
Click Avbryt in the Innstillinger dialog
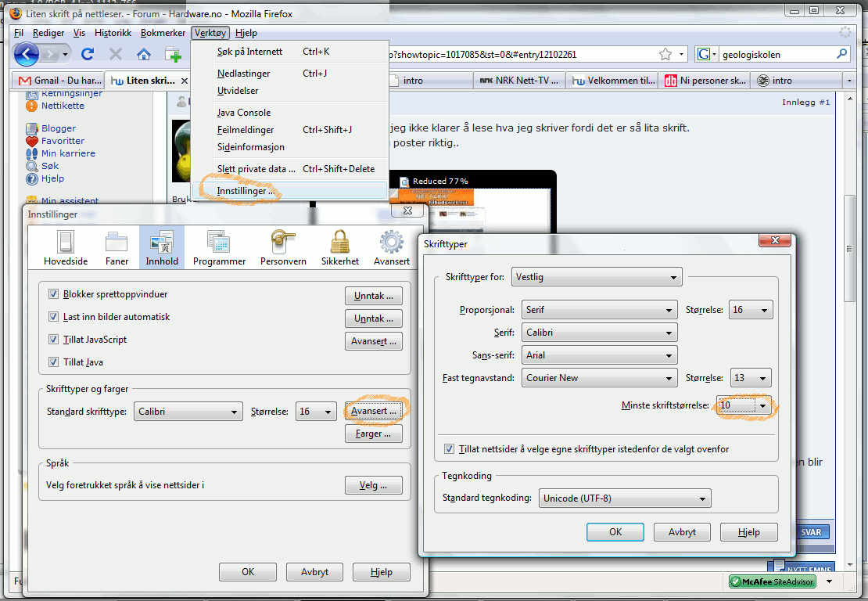(314, 571)
